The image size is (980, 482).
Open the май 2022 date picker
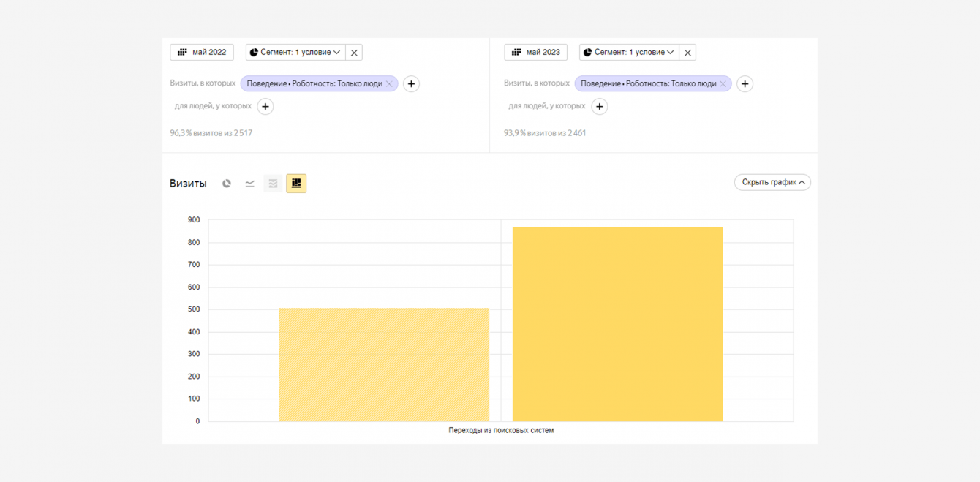[x=202, y=53]
